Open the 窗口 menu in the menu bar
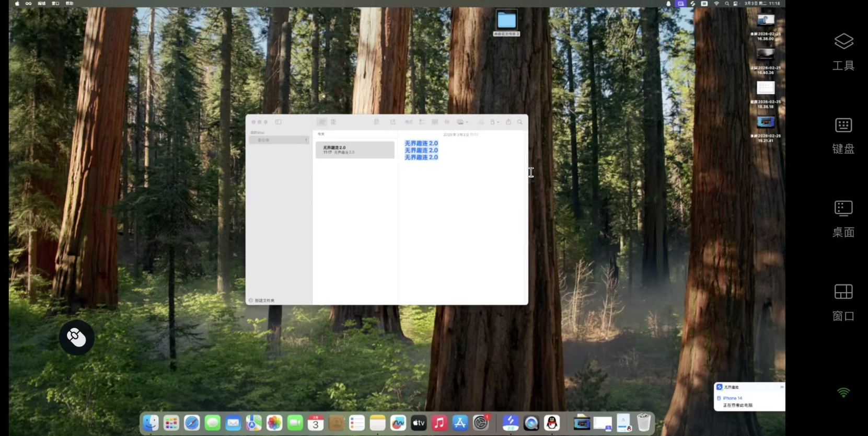The image size is (868, 436). coord(55,3)
